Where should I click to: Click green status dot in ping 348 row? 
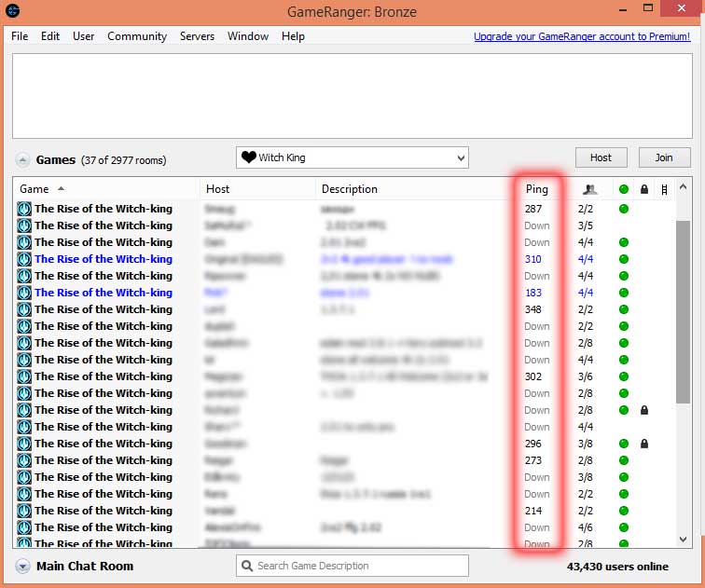coord(624,309)
